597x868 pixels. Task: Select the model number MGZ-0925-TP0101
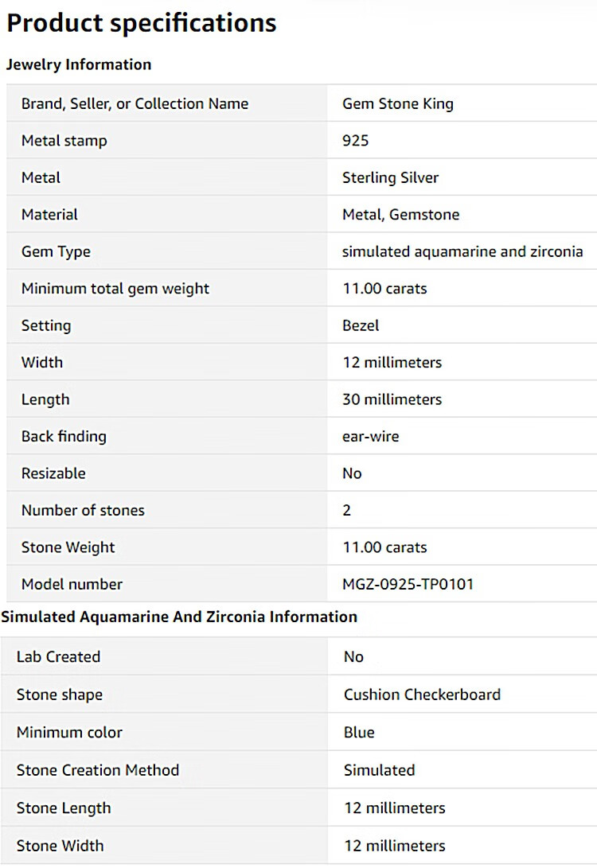coord(408,584)
